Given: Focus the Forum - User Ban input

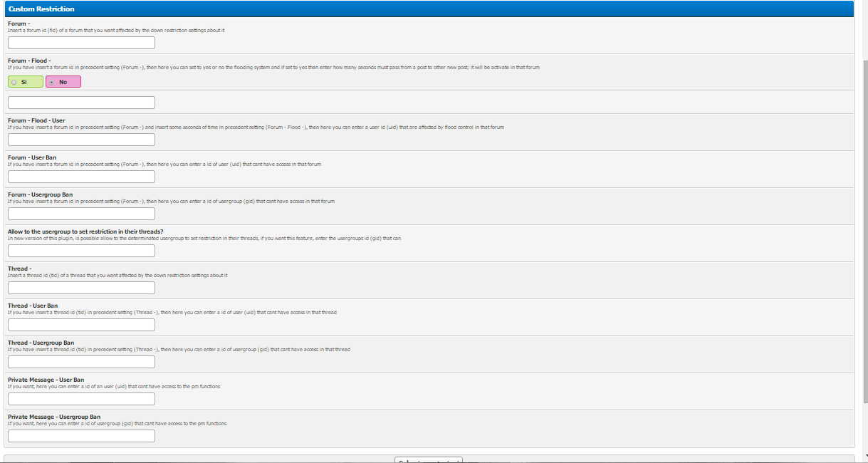Looking at the screenshot, I should click(x=81, y=177).
